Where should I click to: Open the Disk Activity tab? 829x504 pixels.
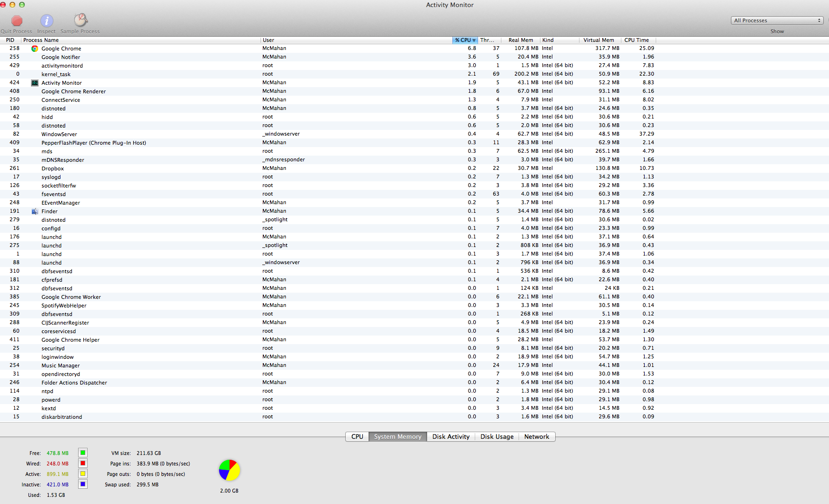tap(451, 436)
